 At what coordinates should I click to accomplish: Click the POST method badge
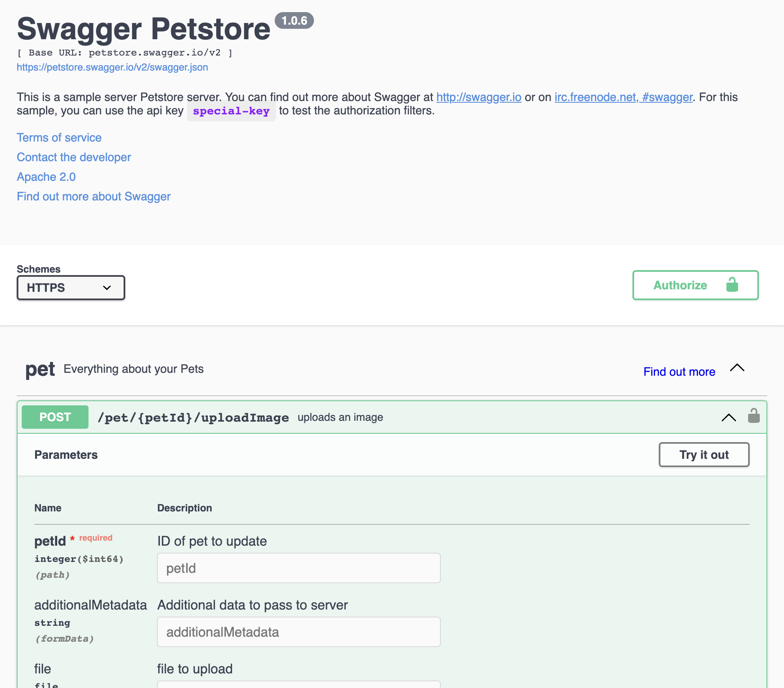pyautogui.click(x=55, y=417)
